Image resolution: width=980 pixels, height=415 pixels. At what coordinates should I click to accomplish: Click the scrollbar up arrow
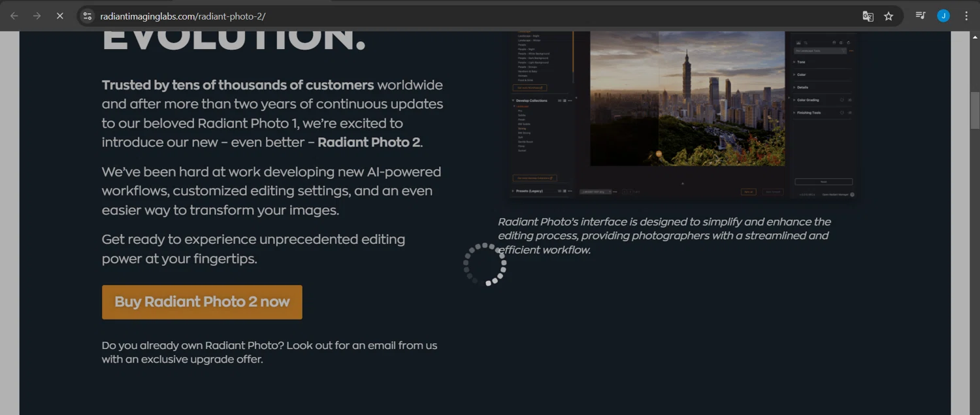click(x=975, y=37)
